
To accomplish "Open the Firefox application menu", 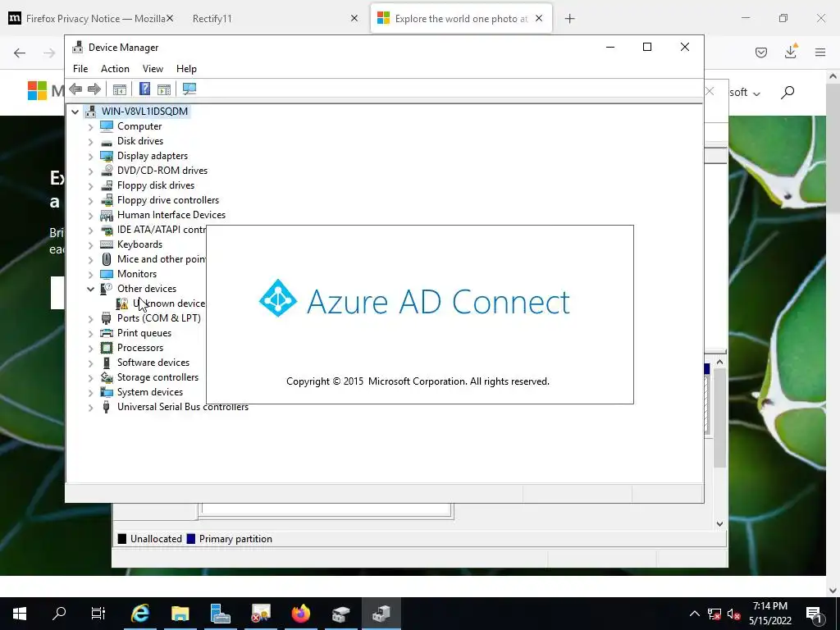I will [820, 52].
